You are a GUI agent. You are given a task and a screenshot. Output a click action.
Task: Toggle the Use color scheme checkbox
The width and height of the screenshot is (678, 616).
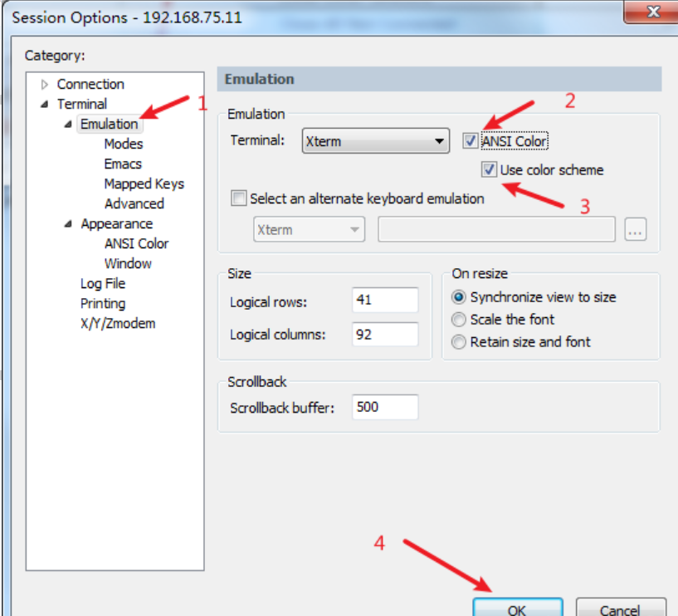(x=489, y=170)
